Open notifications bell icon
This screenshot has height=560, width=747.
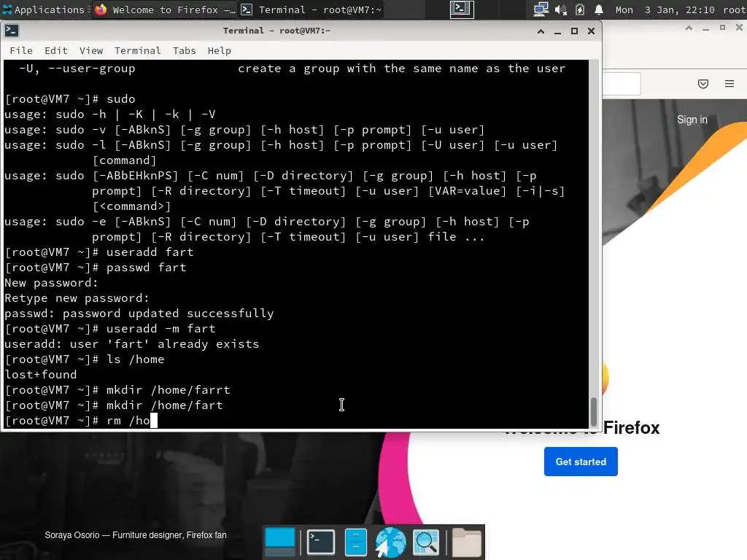click(599, 9)
